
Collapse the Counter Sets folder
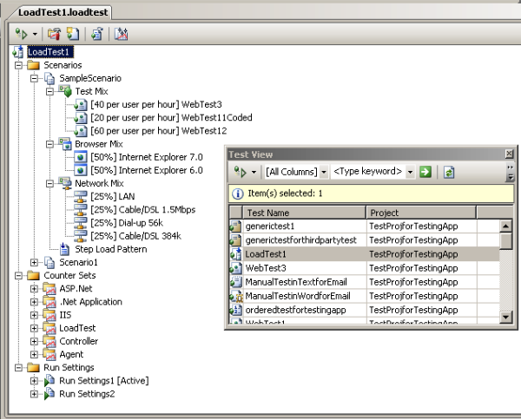pos(18,275)
